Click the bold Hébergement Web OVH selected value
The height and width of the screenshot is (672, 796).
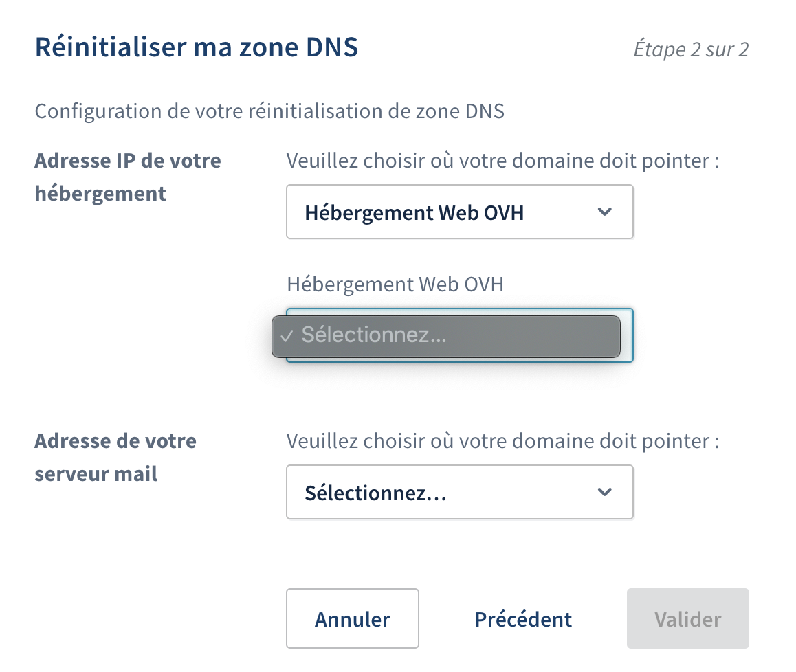coord(414,212)
